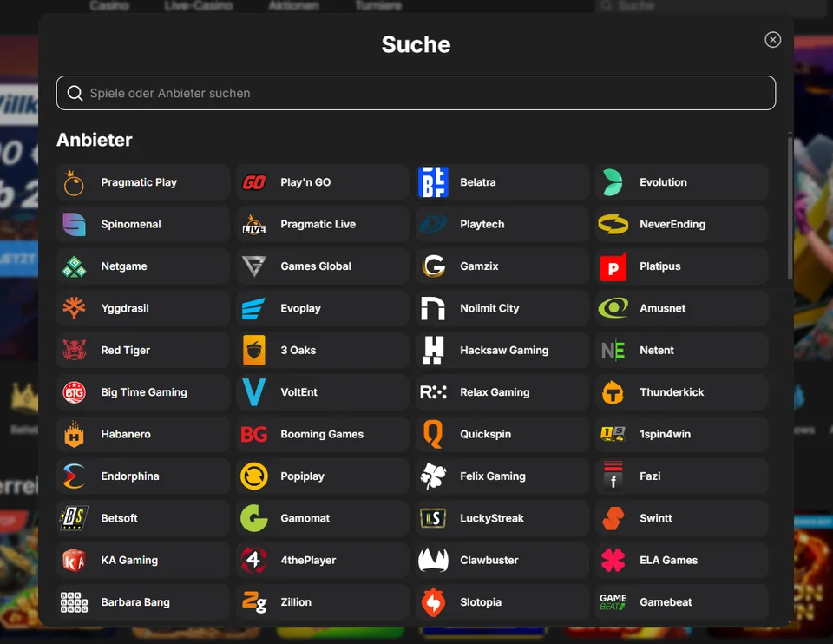The width and height of the screenshot is (833, 644).
Task: Click the Evoplay blue logo
Action: click(254, 308)
